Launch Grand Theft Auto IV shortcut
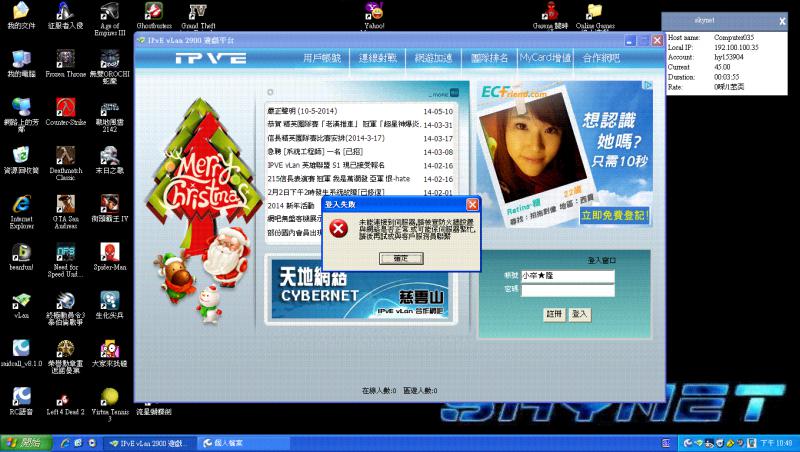This screenshot has width=800, height=452. click(x=198, y=16)
